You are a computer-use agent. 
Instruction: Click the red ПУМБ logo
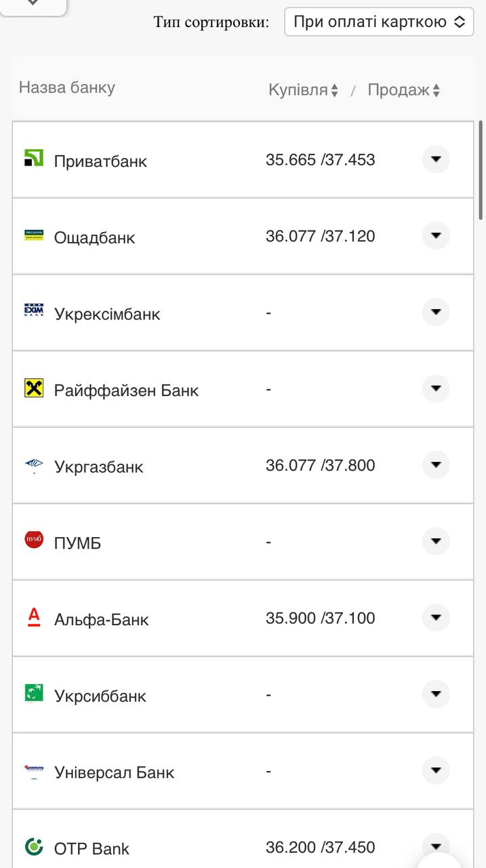tap(34, 540)
